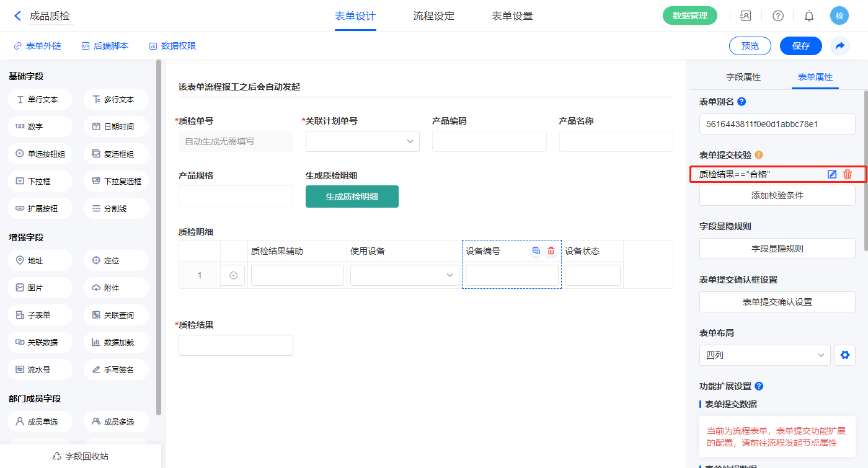Click the help question mark in header

pyautogui.click(x=777, y=16)
